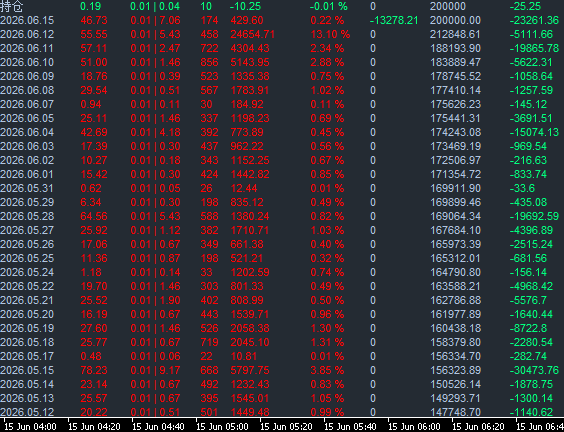The image size is (564, 432).
Task: Select the date 2026.06.03
Action: (x=27, y=147)
